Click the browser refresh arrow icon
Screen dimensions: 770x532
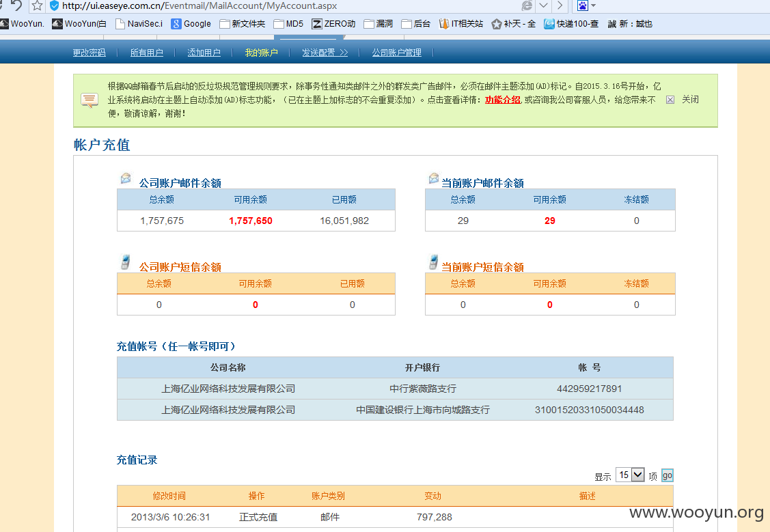pyautogui.click(x=16, y=5)
